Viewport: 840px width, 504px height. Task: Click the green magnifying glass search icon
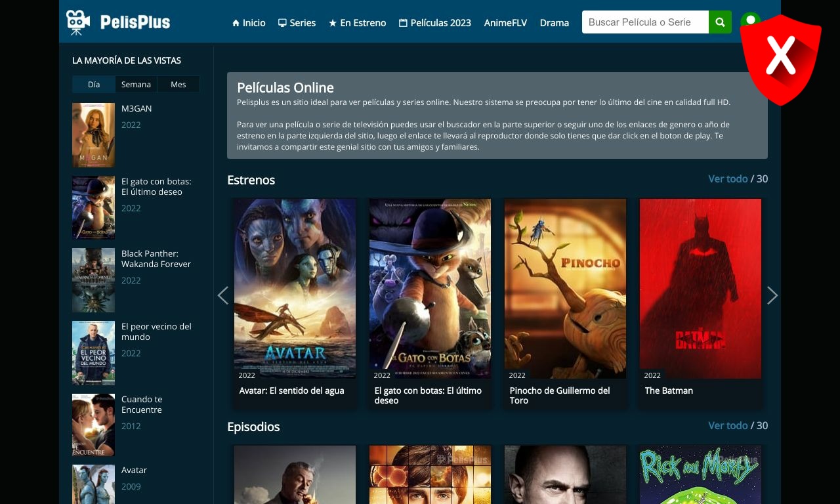(720, 22)
